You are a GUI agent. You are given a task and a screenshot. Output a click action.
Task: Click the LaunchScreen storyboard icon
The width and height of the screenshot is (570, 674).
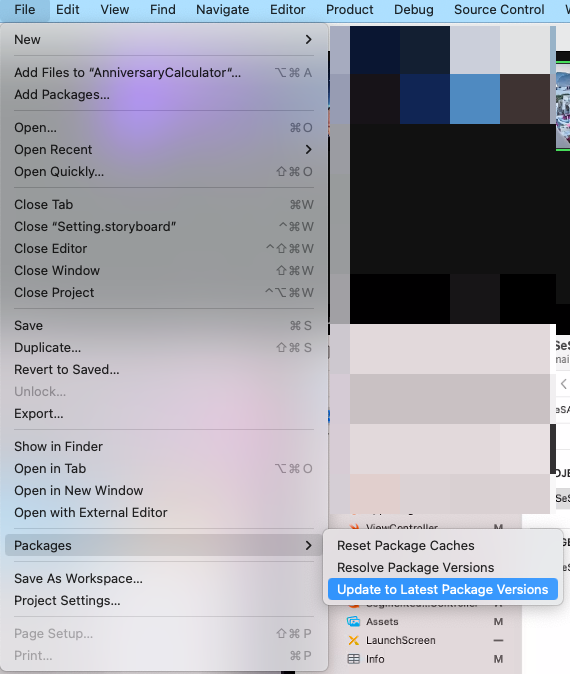tap(353, 640)
